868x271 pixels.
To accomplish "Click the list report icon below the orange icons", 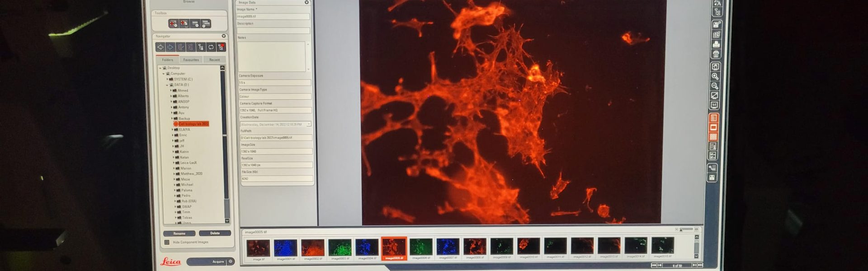I will pos(713,146).
